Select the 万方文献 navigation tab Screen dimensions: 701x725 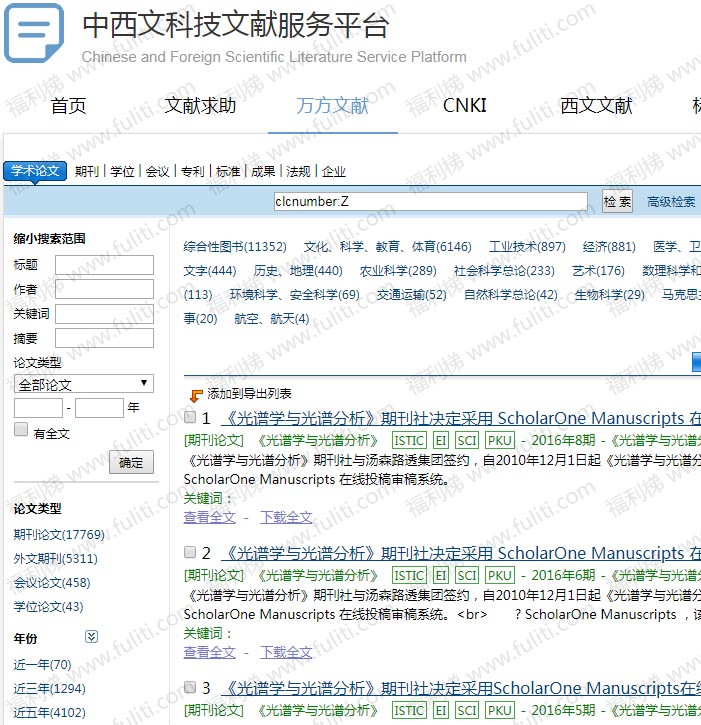tap(332, 106)
